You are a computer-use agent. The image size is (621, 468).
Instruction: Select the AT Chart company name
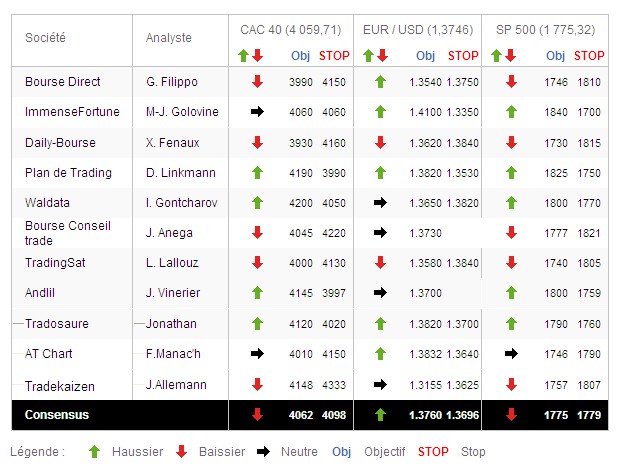pyautogui.click(x=48, y=354)
